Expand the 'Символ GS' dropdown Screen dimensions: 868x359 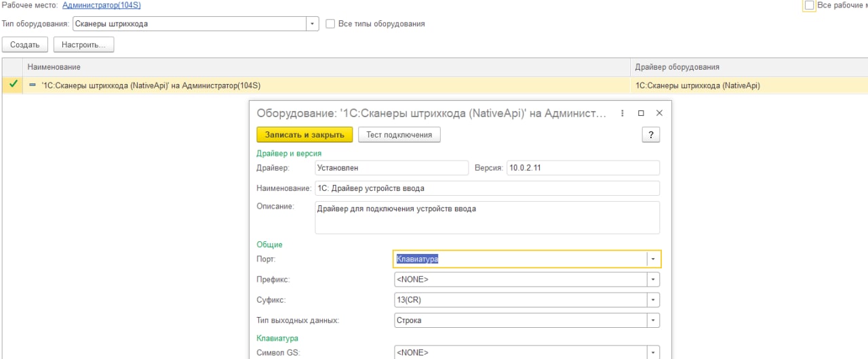click(x=653, y=352)
